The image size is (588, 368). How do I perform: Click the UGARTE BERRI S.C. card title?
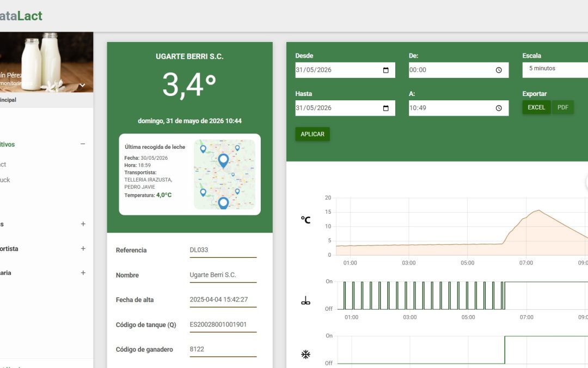click(189, 56)
